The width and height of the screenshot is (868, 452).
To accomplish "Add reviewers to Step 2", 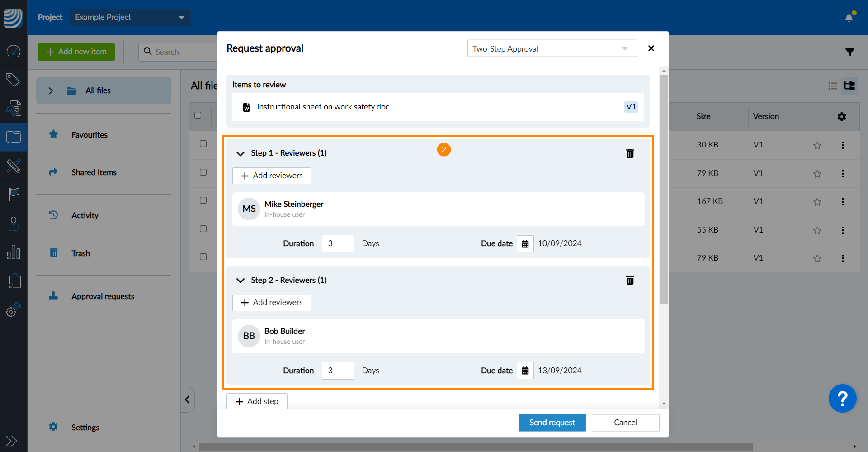I will click(272, 302).
